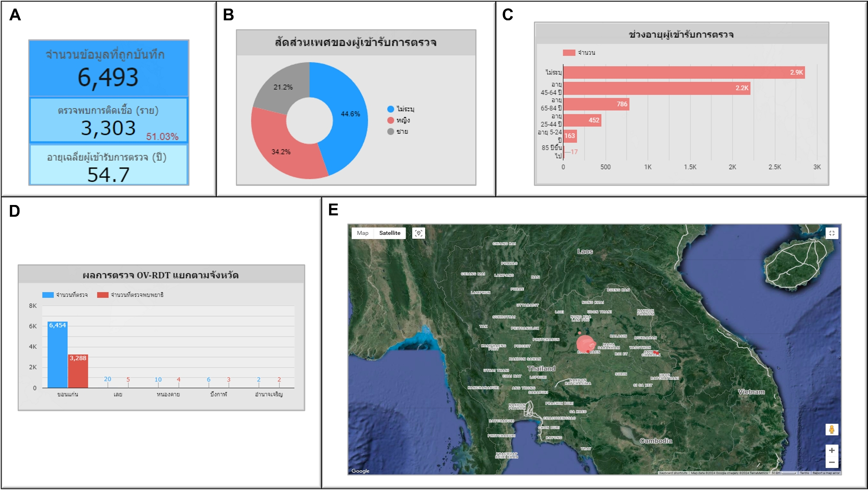Click blue legend swatch in province chart
868x490 pixels.
click(48, 295)
